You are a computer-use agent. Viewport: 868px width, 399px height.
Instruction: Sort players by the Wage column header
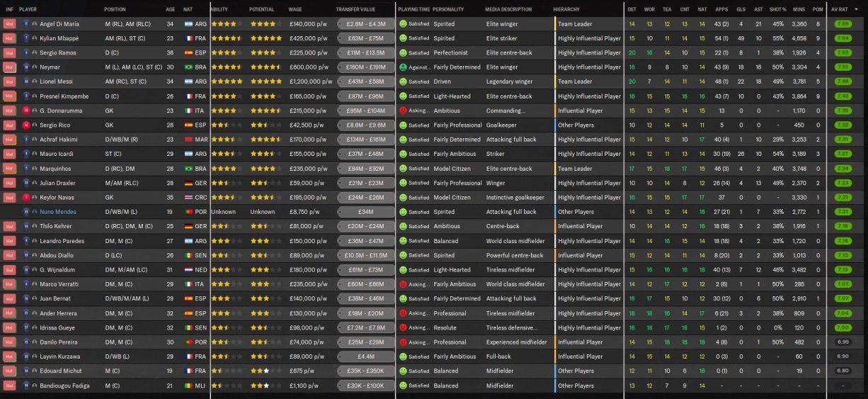point(295,9)
